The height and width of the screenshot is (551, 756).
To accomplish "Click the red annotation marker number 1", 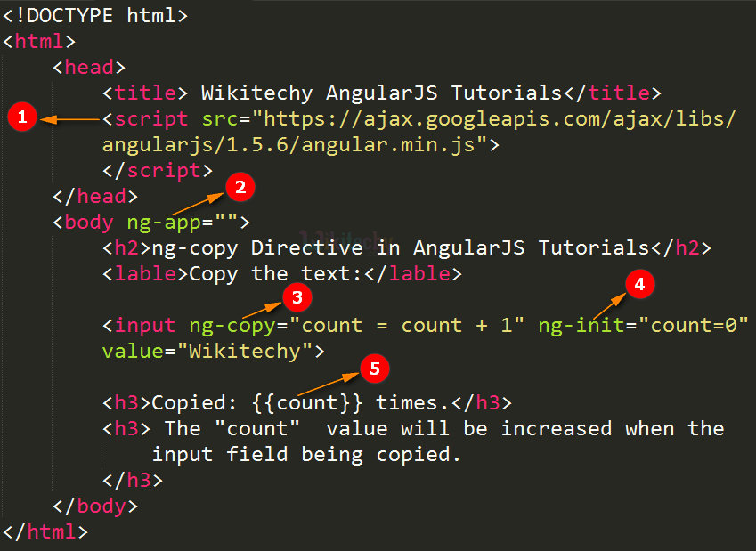I will [22, 117].
